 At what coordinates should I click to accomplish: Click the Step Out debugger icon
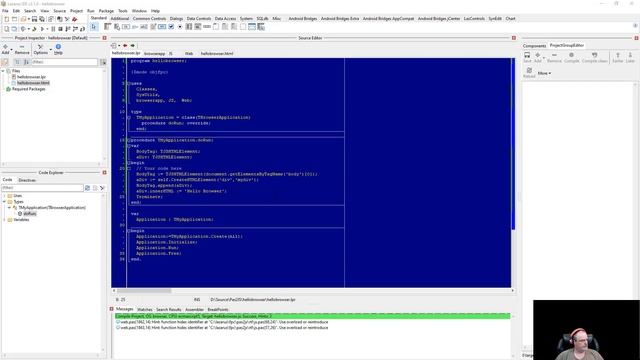83,29
